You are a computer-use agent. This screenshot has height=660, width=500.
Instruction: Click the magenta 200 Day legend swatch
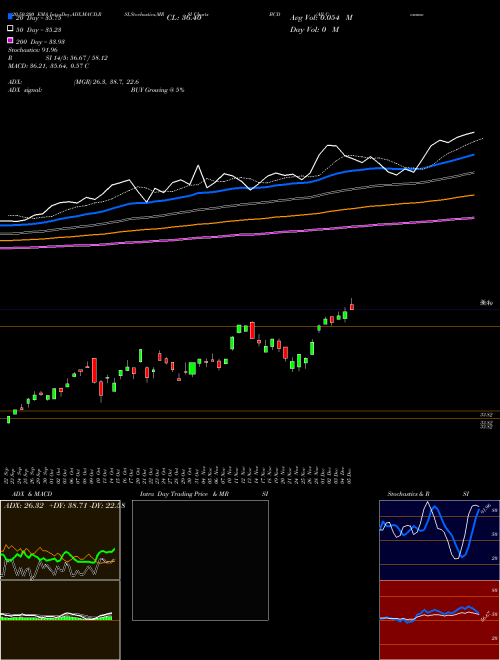[11, 41]
